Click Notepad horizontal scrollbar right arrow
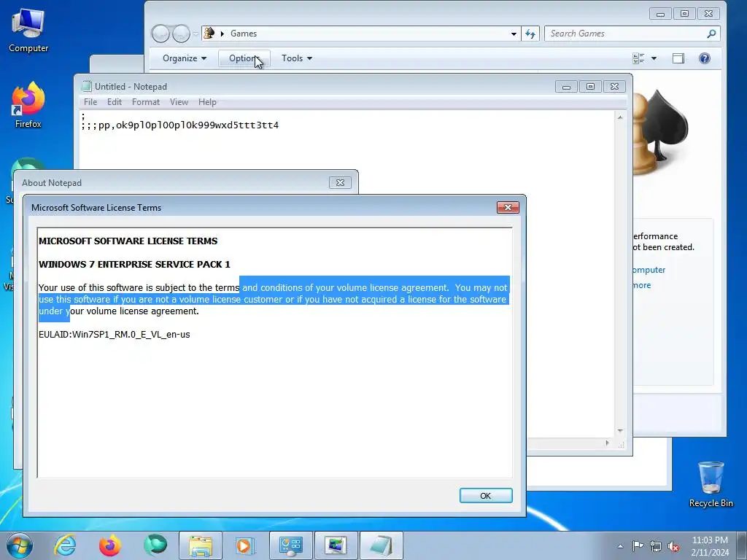This screenshot has height=560, width=747. [607, 443]
